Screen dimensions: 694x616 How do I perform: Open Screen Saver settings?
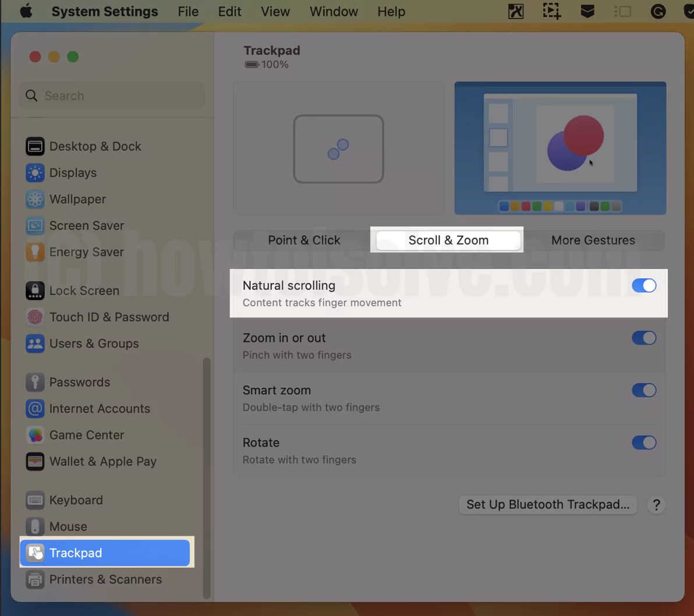87,225
